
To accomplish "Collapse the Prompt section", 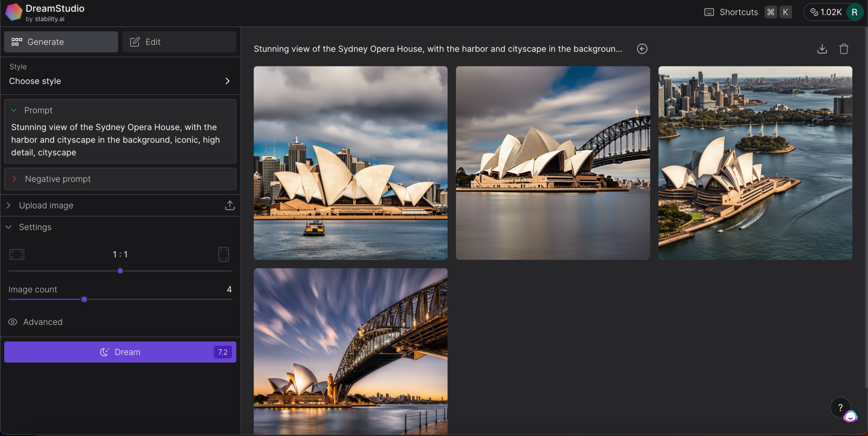I will [x=14, y=110].
